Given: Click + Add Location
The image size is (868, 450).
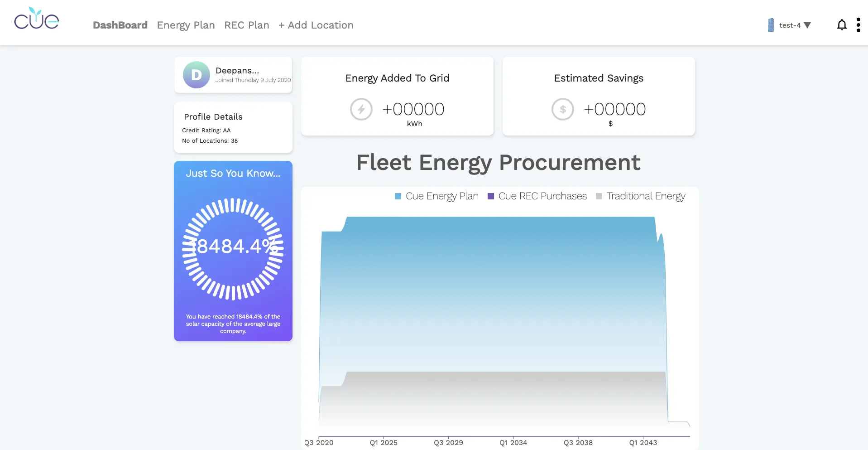Looking at the screenshot, I should tap(316, 25).
